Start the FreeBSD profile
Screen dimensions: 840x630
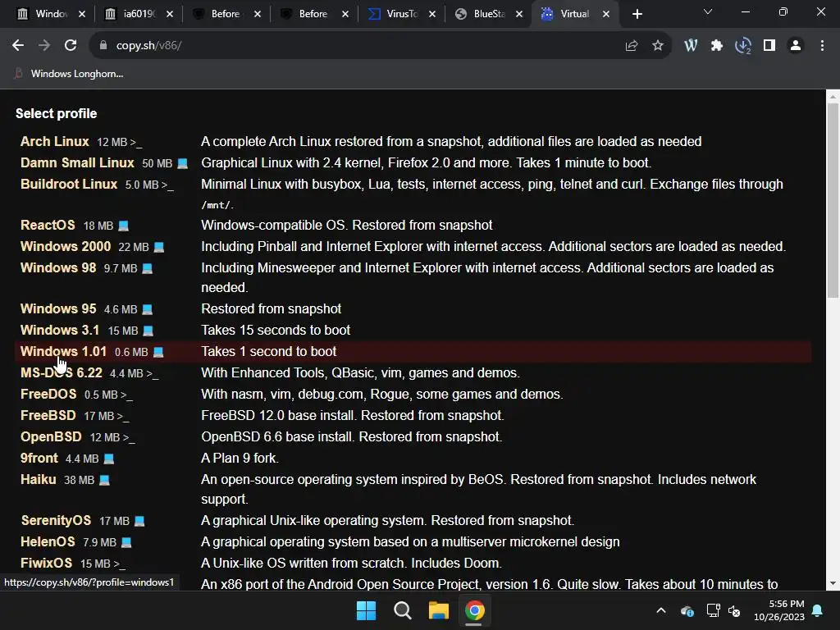(48, 416)
